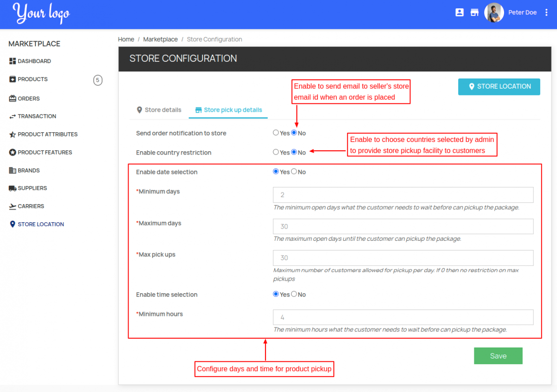
Task: Open Product Attributes in the marketplace menu
Action: point(48,135)
